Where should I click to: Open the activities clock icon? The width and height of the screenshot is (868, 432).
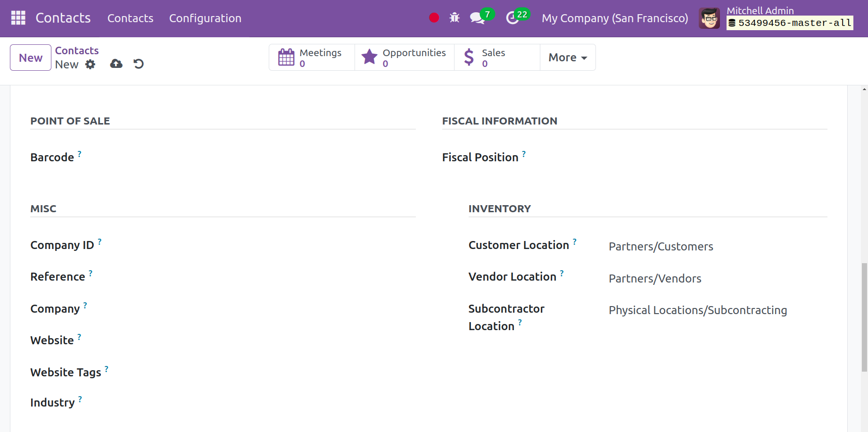pyautogui.click(x=513, y=18)
